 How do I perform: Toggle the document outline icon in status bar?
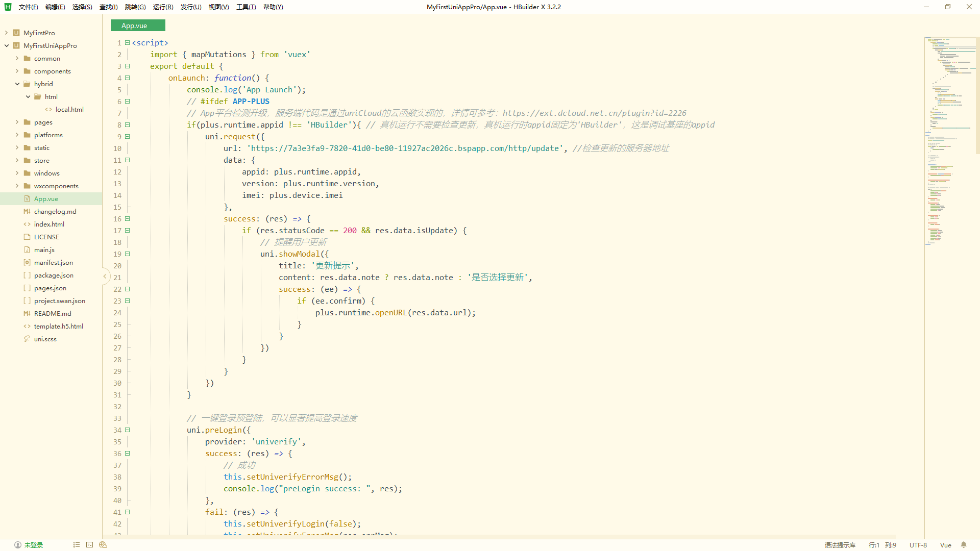(x=77, y=545)
